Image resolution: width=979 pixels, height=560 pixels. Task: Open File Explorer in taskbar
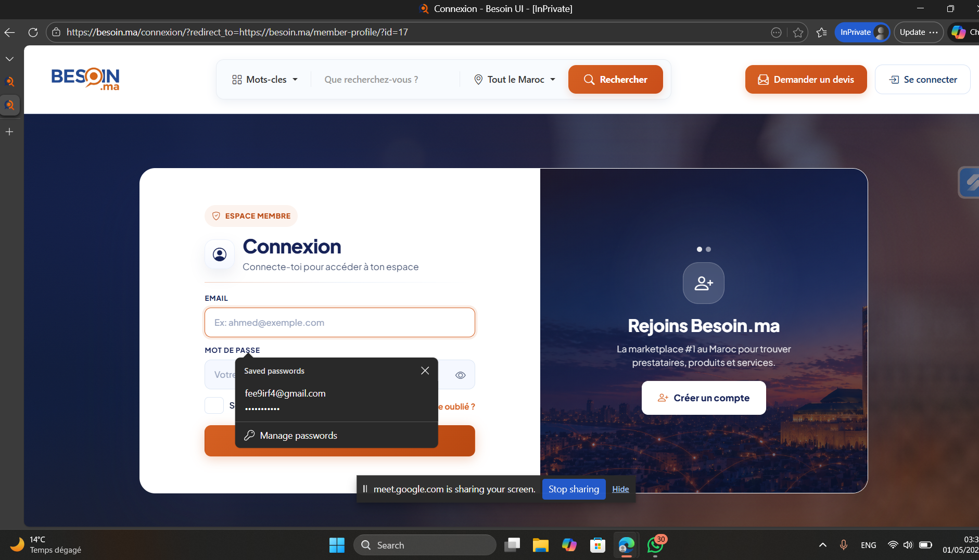click(x=540, y=545)
